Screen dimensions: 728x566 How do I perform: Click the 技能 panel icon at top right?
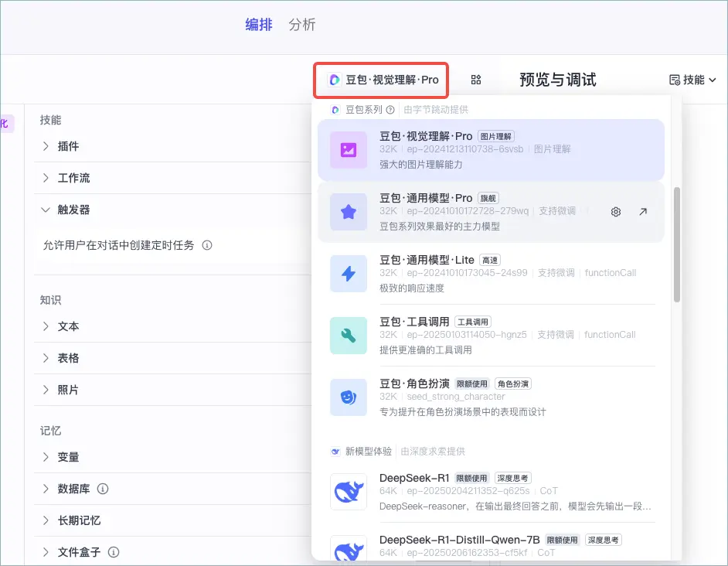pos(675,80)
